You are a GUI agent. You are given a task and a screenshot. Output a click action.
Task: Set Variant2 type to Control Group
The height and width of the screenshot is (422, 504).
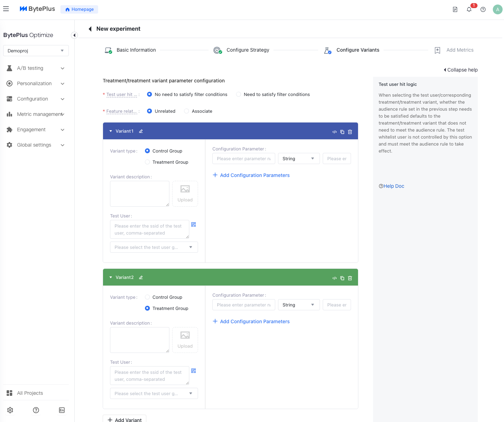[147, 297]
